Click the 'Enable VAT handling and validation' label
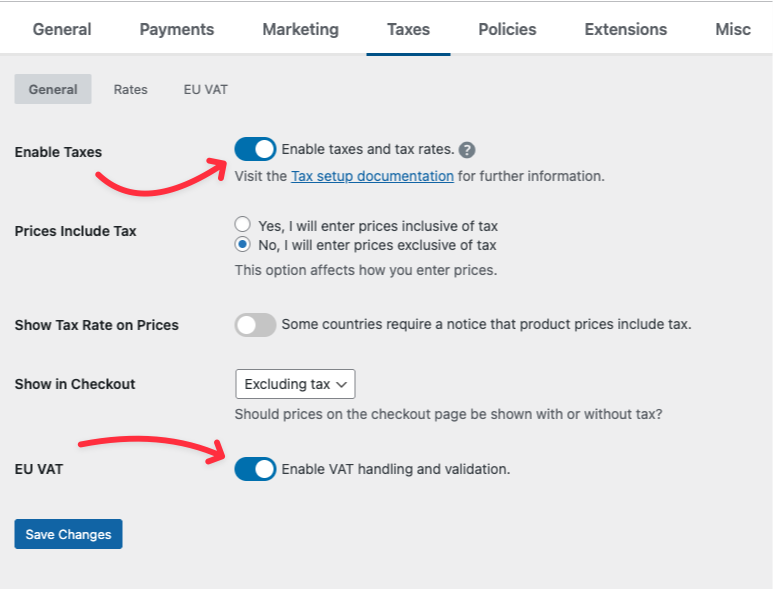The image size is (773, 589). click(x=396, y=468)
